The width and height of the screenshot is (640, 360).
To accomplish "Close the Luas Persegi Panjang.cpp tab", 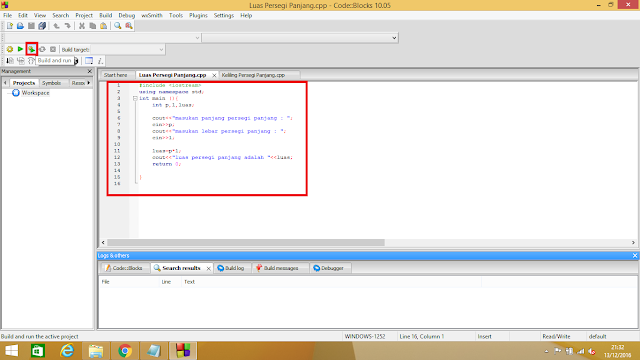I will pyautogui.click(x=214, y=76).
